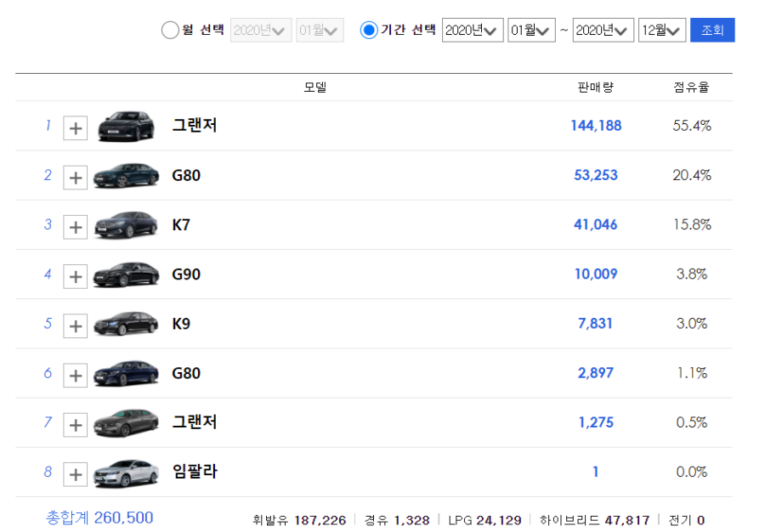Click 임팔라 sales figure 1
Image resolution: width=765 pixels, height=532 pixels.
click(595, 472)
